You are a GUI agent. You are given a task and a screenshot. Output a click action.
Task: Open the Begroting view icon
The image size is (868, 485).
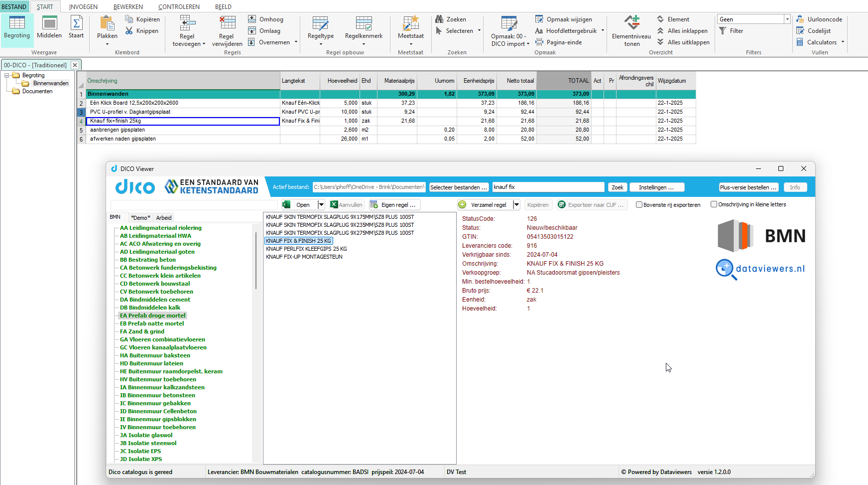[x=17, y=23]
